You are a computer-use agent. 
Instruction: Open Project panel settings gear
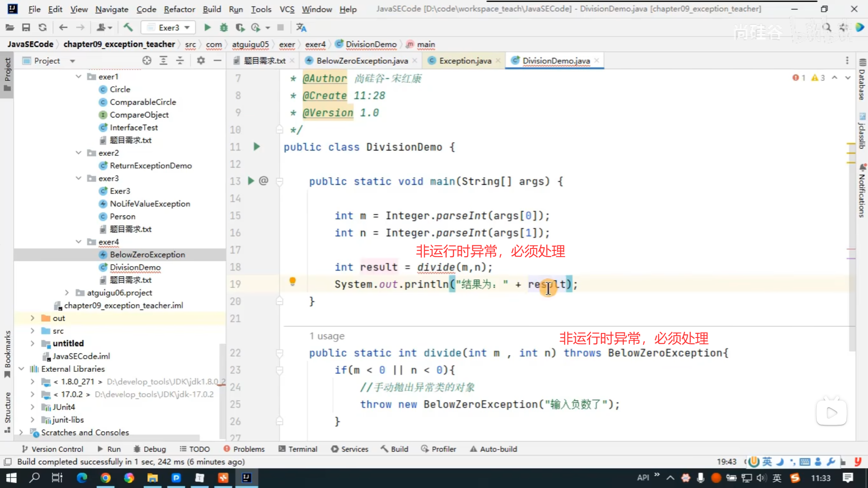[x=201, y=61]
